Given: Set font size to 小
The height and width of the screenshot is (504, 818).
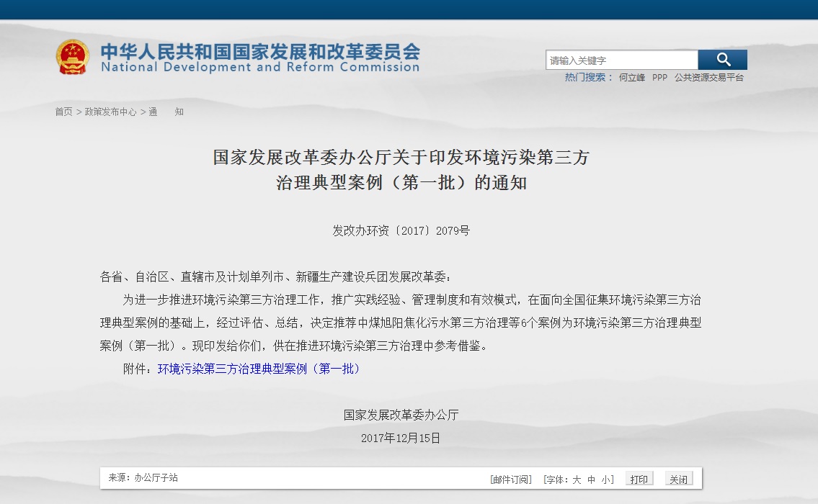Looking at the screenshot, I should pos(605,480).
